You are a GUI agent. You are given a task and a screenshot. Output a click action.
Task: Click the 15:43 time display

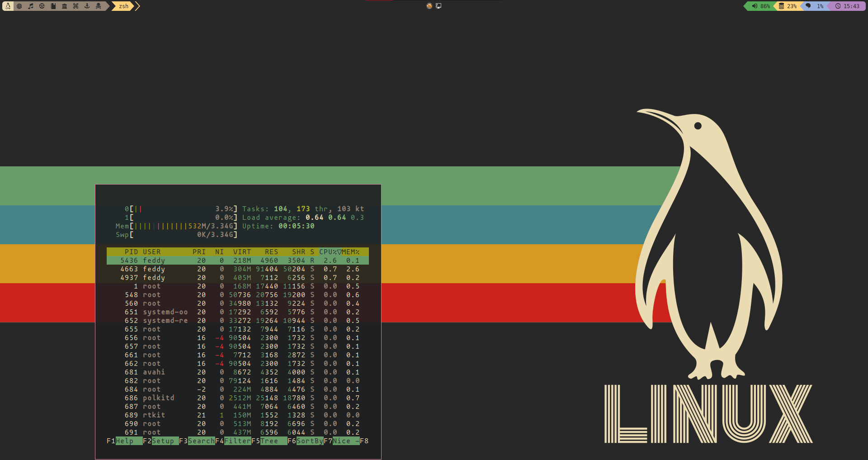click(852, 6)
